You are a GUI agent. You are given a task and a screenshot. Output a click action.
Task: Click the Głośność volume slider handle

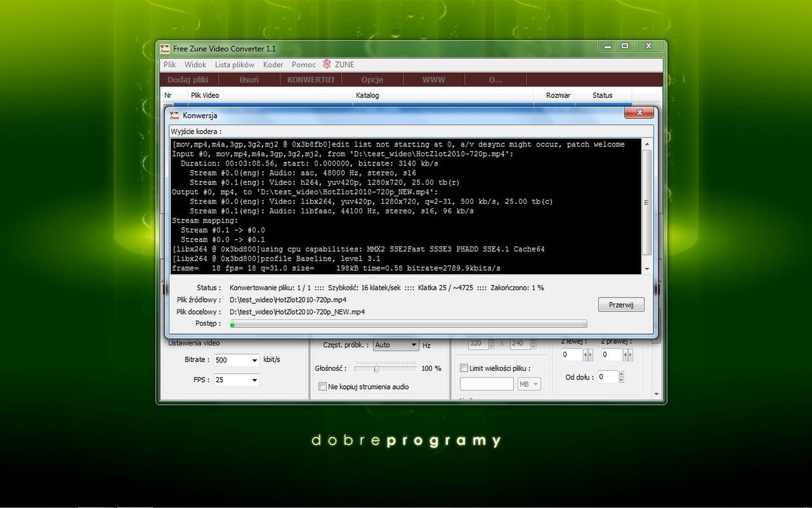(376, 368)
